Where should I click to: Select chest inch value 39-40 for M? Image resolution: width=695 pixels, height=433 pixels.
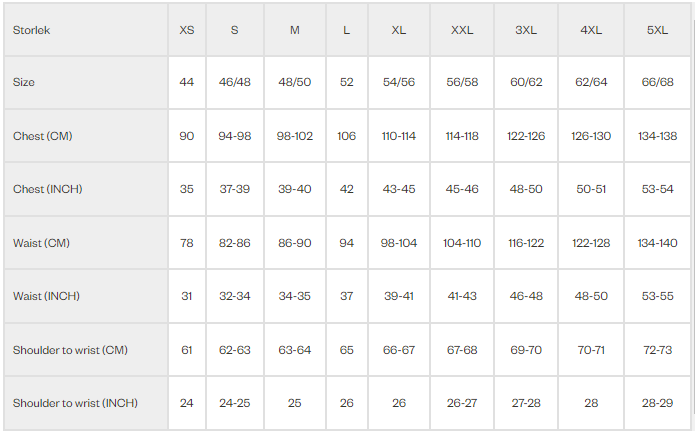click(x=294, y=189)
